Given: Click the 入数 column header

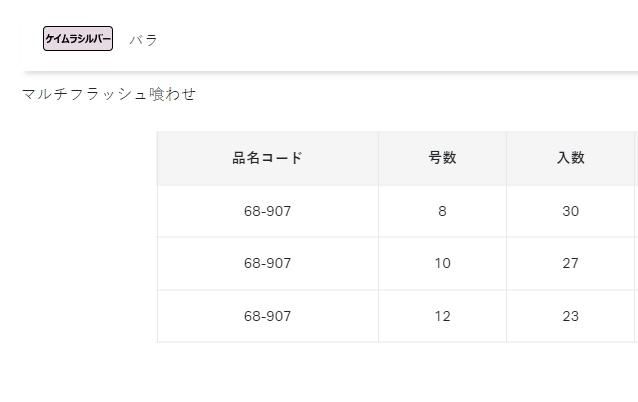Looking at the screenshot, I should coord(570,158).
